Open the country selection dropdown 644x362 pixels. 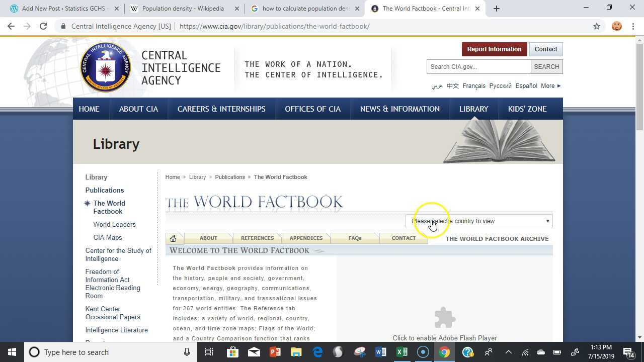click(479, 221)
